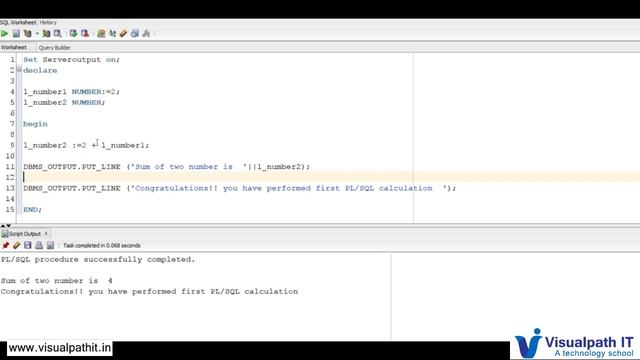
Task: Click the 'Congratulations!!' line in the Script Output
Action: [149, 291]
